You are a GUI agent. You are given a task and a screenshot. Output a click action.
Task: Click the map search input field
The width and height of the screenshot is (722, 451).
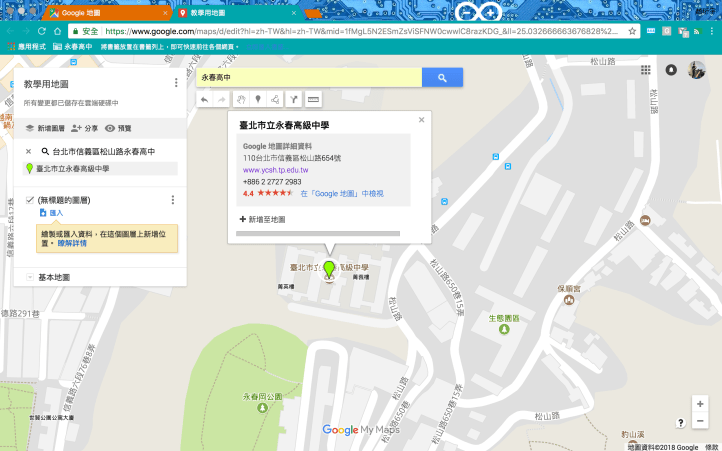coord(308,78)
